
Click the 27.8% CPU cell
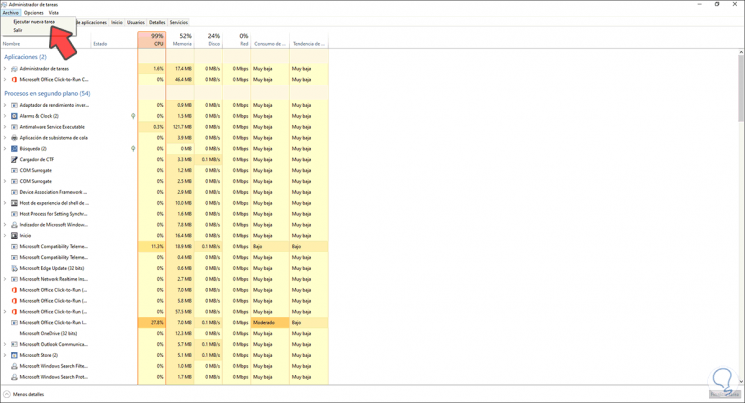pos(152,323)
